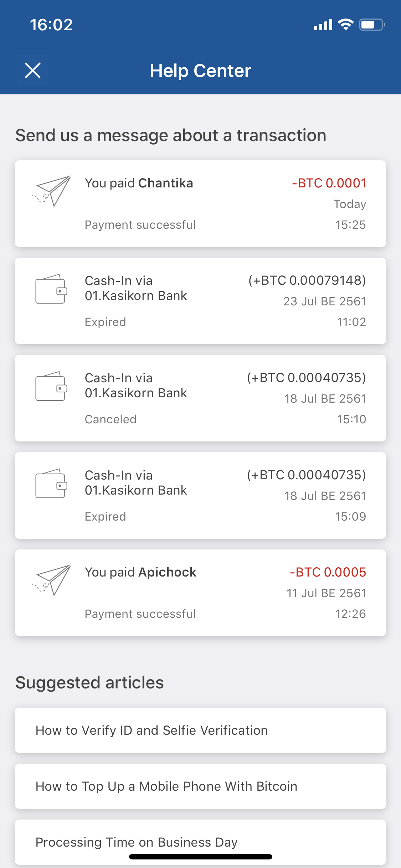The height and width of the screenshot is (868, 401).
Task: Tap the paper plane icon for Chantika payment
Action: 51,191
